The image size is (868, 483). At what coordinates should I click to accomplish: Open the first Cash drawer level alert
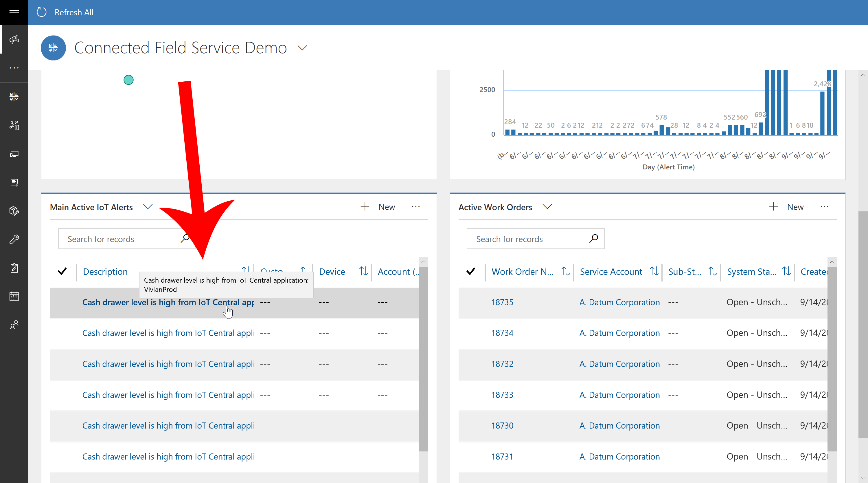coord(168,302)
